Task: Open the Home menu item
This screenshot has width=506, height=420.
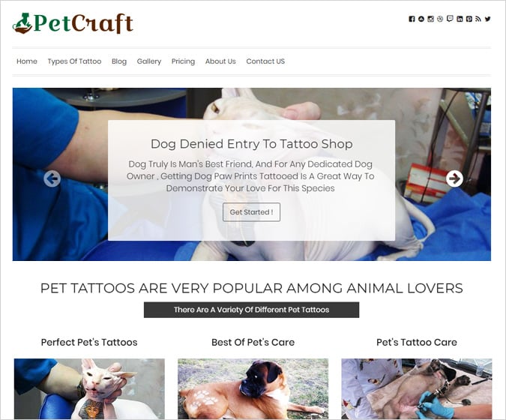Action: tap(27, 61)
